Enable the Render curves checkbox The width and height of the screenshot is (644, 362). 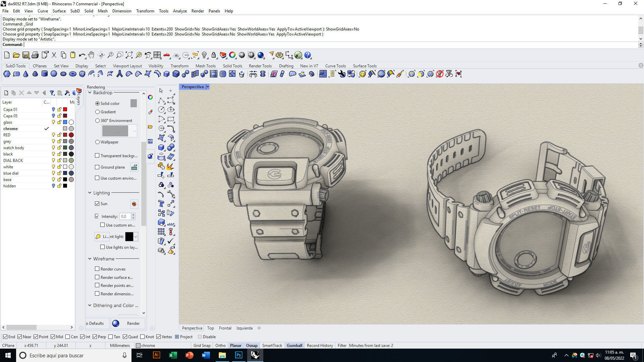point(97,269)
